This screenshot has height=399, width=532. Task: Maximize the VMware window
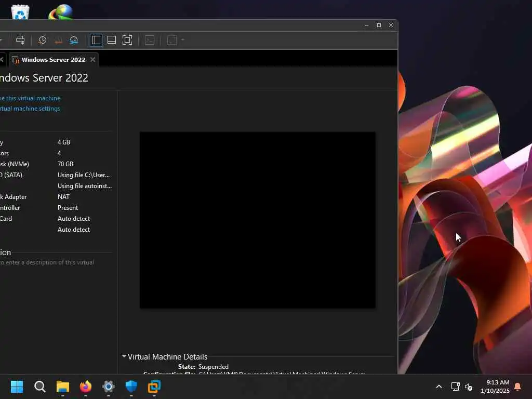tap(379, 25)
